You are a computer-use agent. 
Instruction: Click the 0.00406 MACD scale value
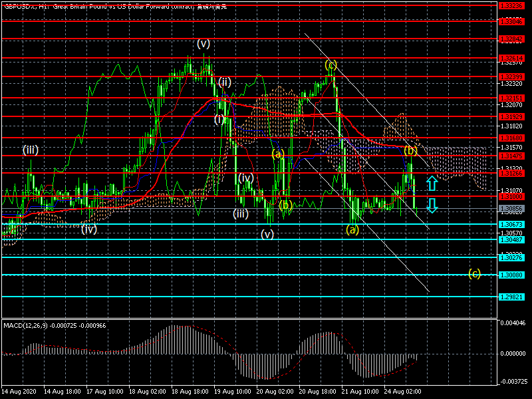pos(513,323)
